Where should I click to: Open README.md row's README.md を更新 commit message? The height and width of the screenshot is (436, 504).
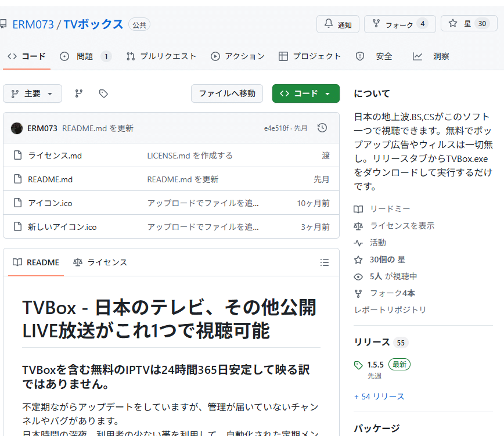(x=182, y=179)
